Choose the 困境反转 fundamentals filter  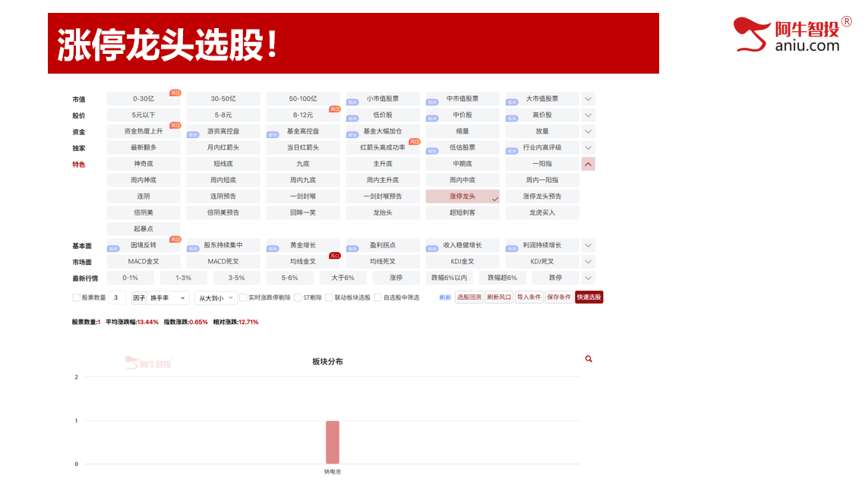144,245
